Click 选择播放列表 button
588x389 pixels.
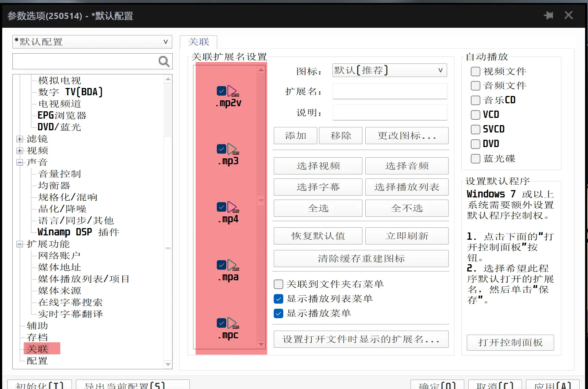pos(407,187)
